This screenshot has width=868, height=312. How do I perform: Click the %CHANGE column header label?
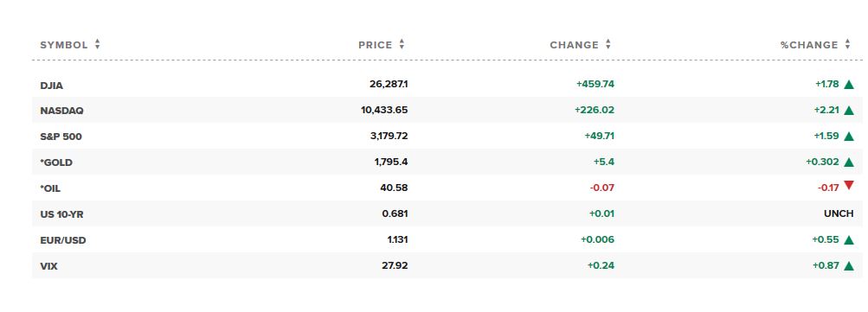point(809,45)
